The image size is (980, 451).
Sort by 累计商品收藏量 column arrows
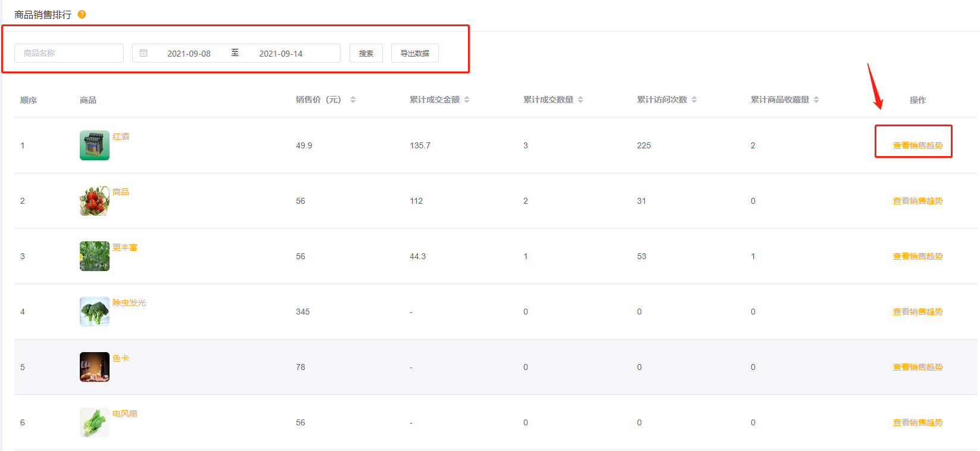[816, 99]
